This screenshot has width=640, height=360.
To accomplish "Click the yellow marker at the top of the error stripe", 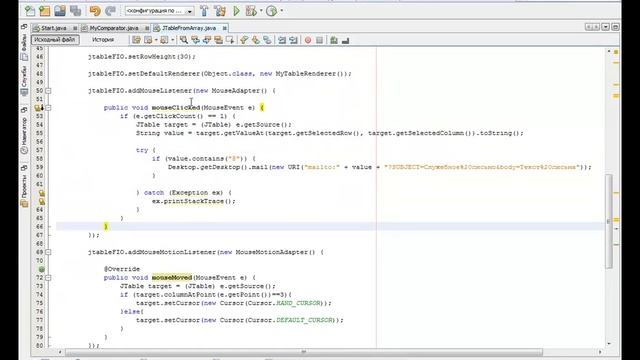I will coord(616,52).
